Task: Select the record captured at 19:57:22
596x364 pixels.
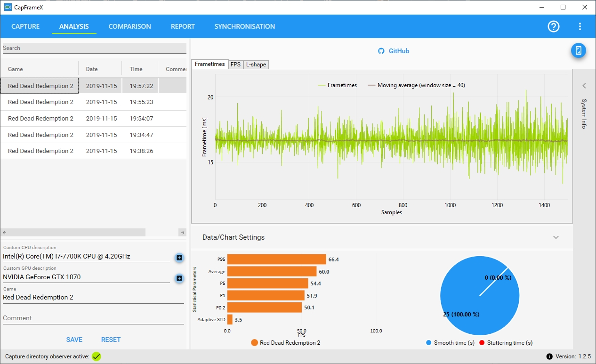Action: tap(93, 86)
